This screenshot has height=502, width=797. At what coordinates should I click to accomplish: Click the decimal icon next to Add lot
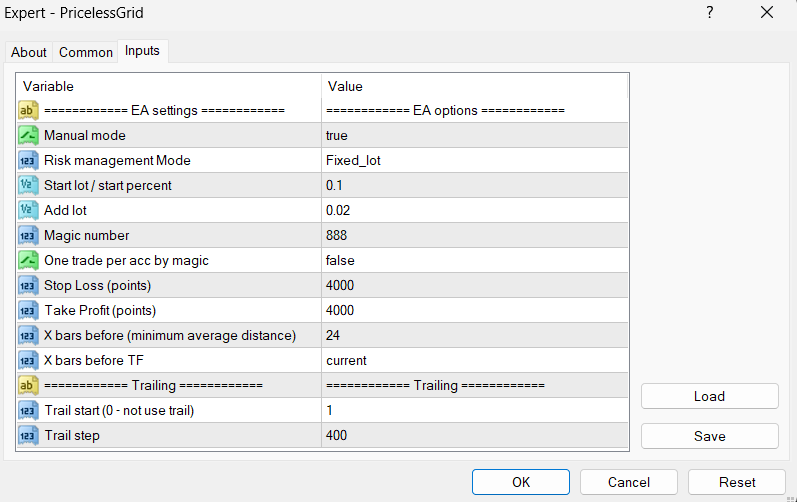28,210
